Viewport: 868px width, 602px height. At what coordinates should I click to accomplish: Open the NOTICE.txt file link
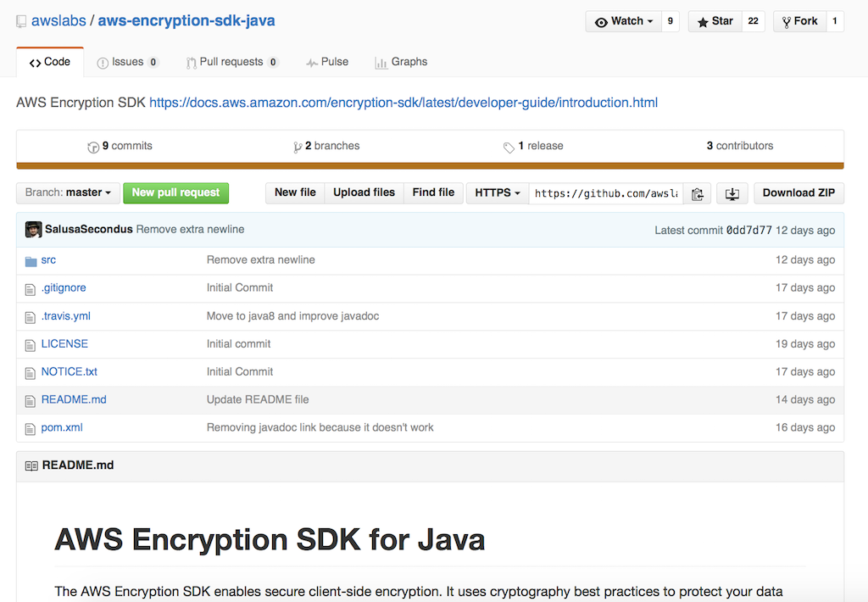[70, 371]
